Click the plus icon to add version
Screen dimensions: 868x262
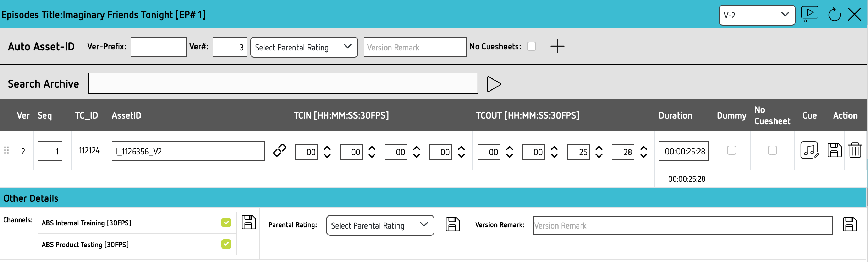coord(557,47)
